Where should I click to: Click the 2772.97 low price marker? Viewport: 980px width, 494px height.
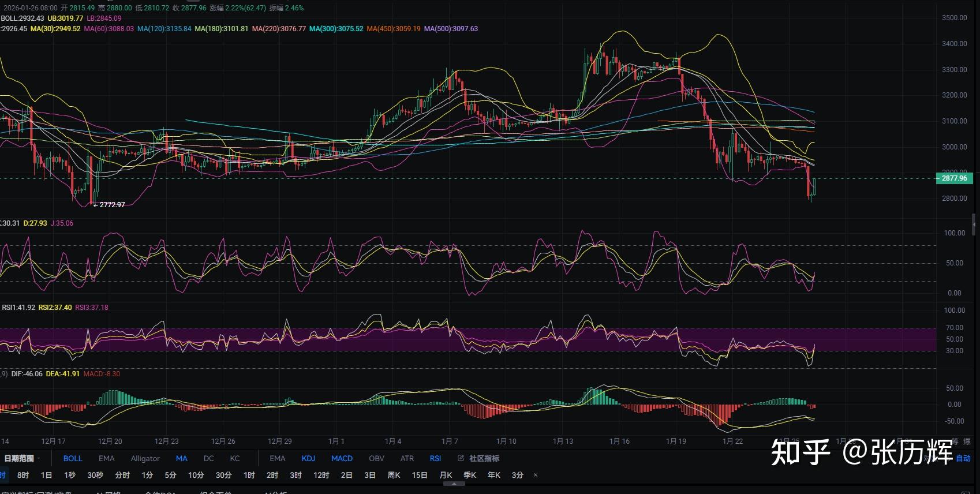pyautogui.click(x=112, y=205)
